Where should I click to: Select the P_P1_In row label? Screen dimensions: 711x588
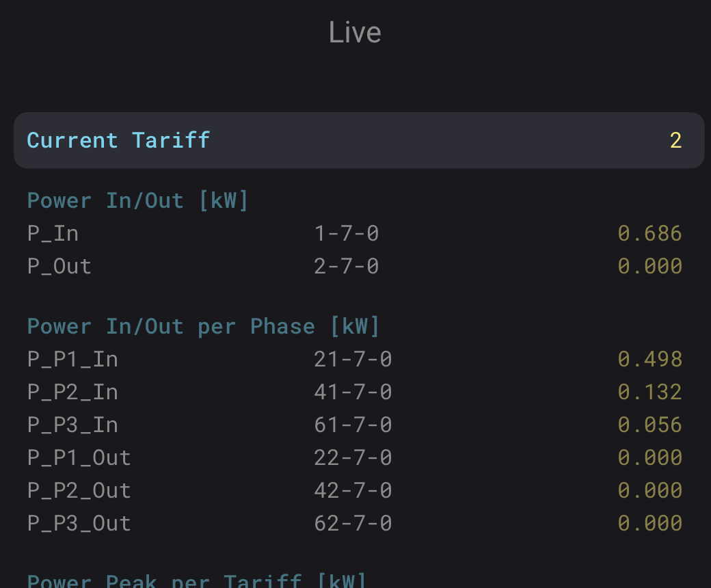72,360
